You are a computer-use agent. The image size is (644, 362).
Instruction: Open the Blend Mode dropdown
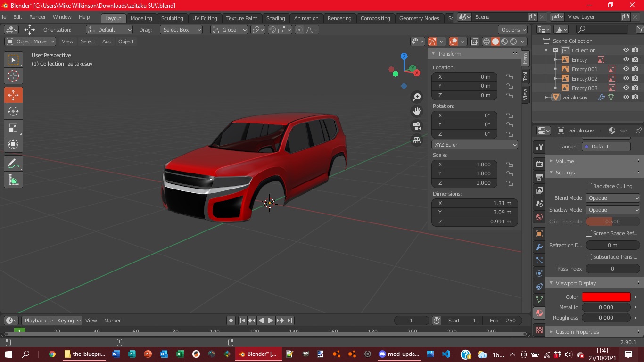[x=612, y=198]
